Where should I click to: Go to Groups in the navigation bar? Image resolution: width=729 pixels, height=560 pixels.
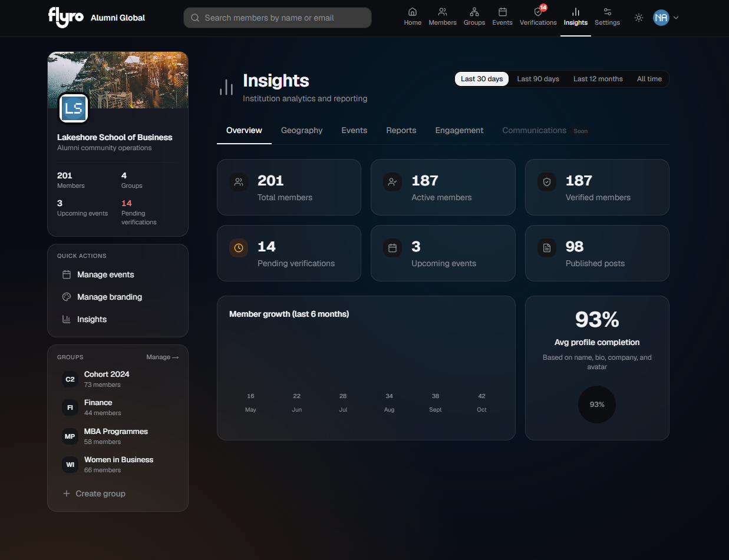point(474,16)
